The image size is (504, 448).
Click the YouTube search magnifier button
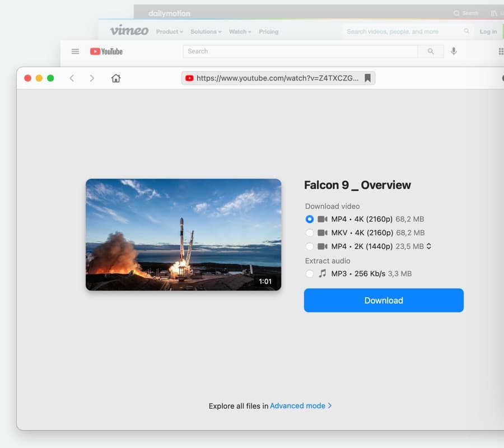click(431, 51)
